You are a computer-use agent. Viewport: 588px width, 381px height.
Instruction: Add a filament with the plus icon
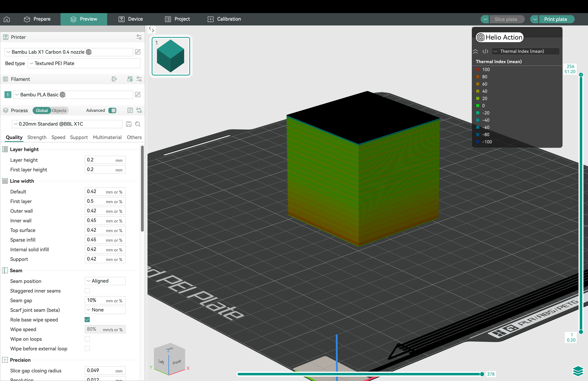114,79
